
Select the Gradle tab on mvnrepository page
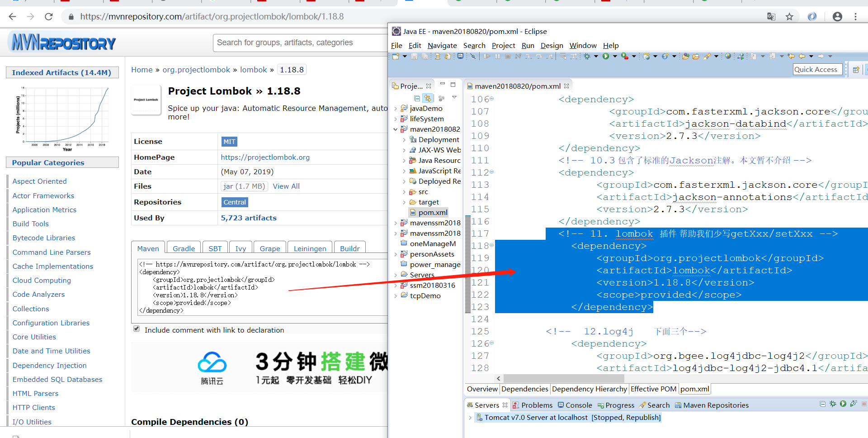pos(184,248)
